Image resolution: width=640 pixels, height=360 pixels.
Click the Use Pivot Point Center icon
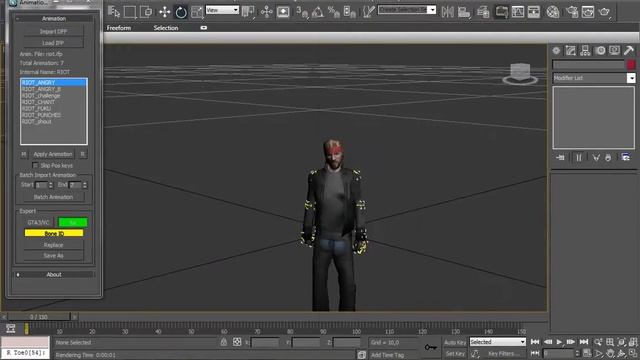pyautogui.click(x=248, y=12)
